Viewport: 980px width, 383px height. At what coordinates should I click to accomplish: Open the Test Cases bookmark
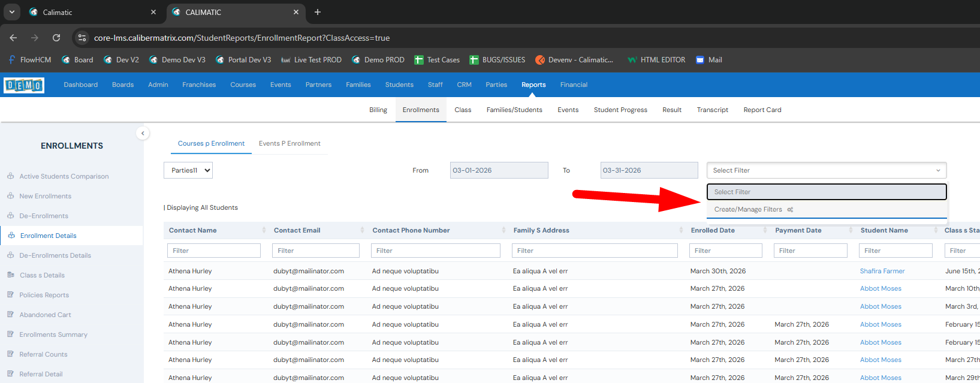[x=437, y=60]
